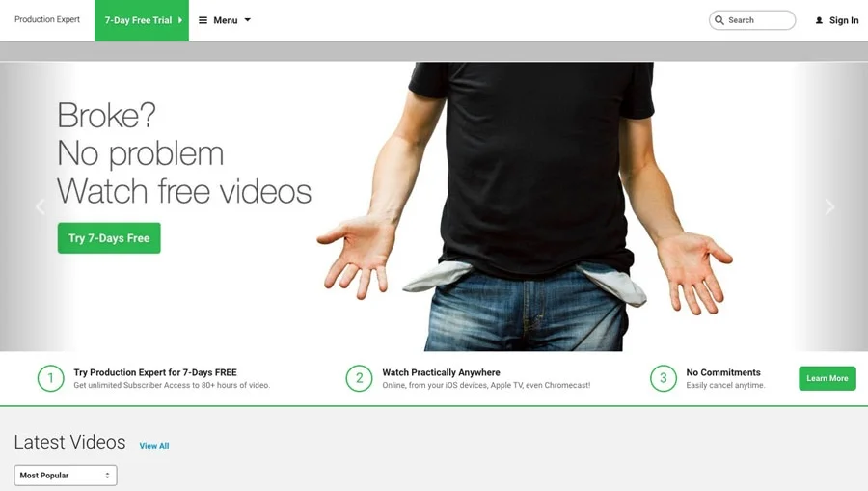Click the hero banner image of man
This screenshot has height=491, width=868.
click(x=526, y=206)
